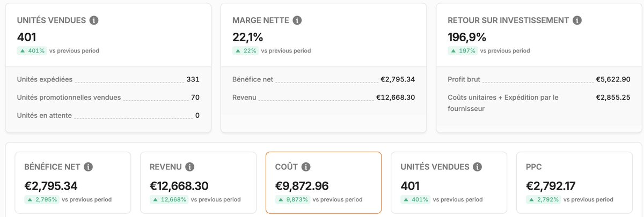Select the PPC metric card
644x217 pixels.
(x=575, y=183)
